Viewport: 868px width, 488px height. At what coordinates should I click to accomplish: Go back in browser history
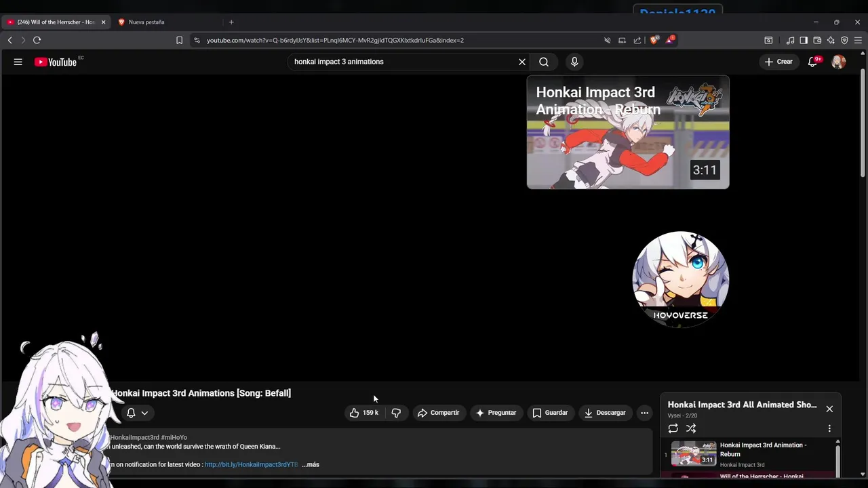pos(10,40)
